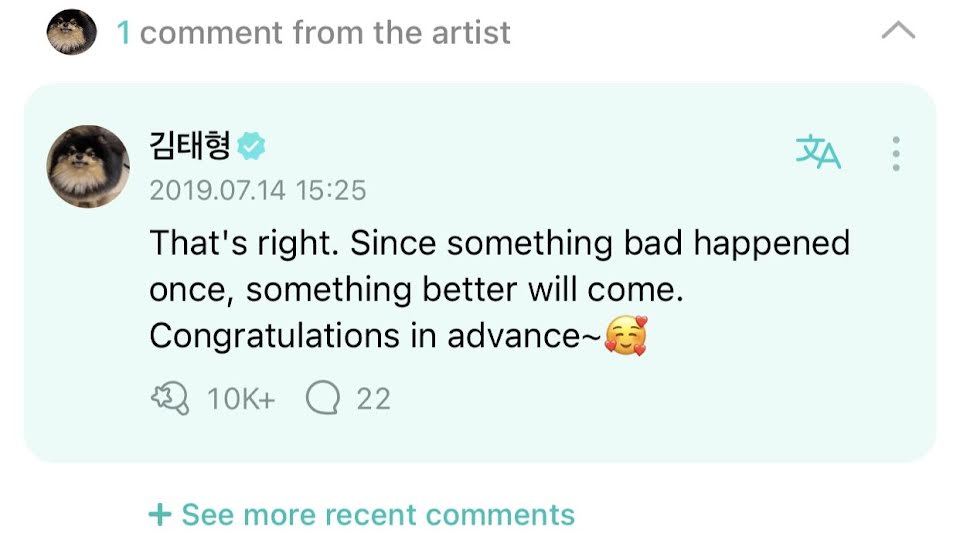
Task: Click See more recent comments
Action: [378, 515]
